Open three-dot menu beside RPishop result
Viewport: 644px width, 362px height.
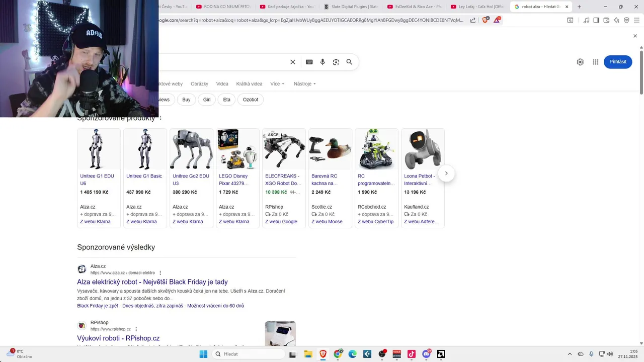(136, 329)
